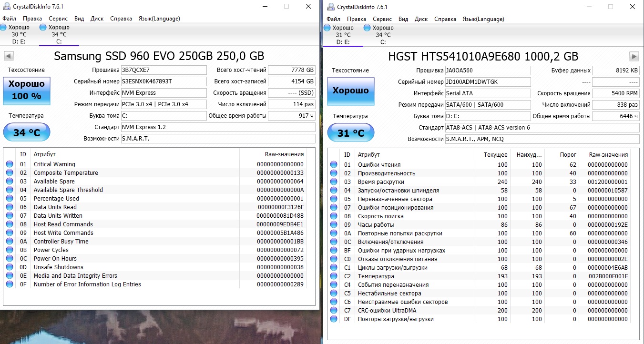Open Правка menu in right window

click(x=357, y=19)
